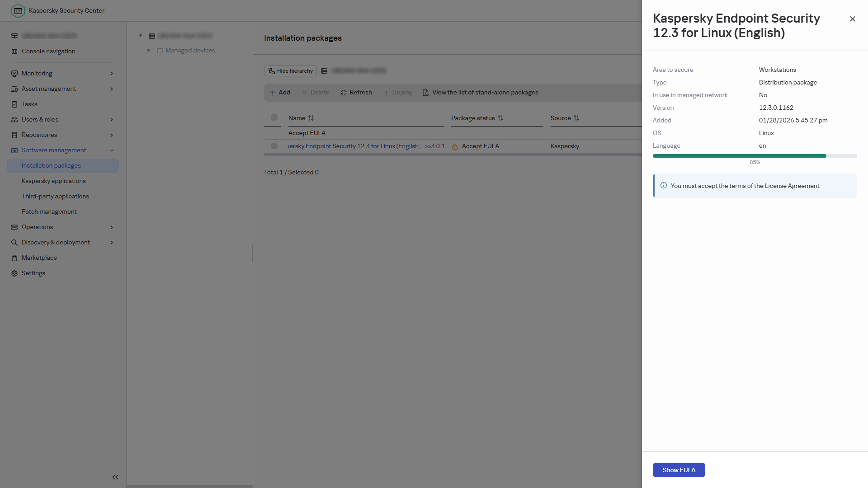
Task: Expand the Repositories chevron
Action: [112, 135]
